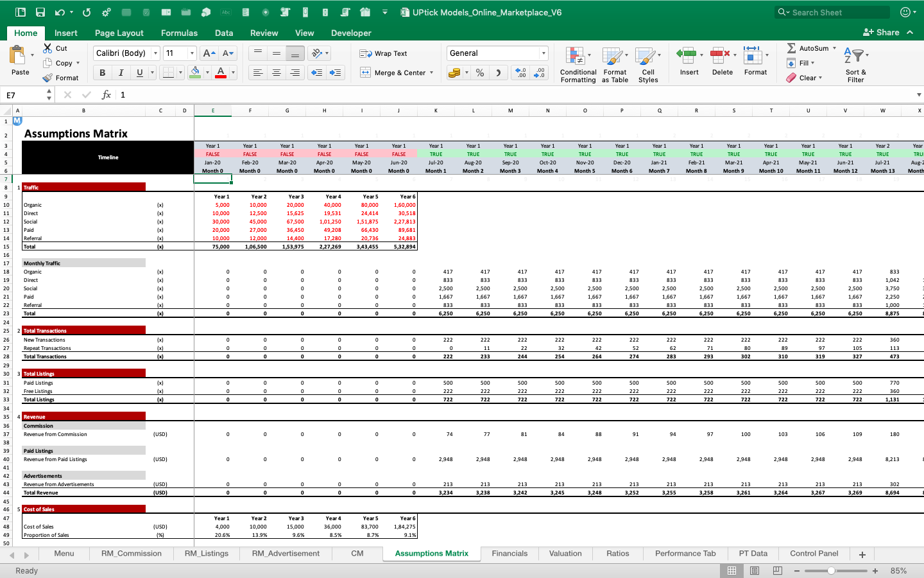924x578 pixels.
Task: Apply borders with the border icon
Action: 168,73
